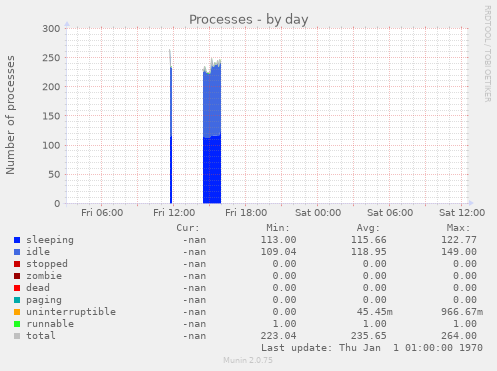The height and width of the screenshot is (371, 497).
Task: Click the 100 y-axis tick label
Action: coord(51,145)
